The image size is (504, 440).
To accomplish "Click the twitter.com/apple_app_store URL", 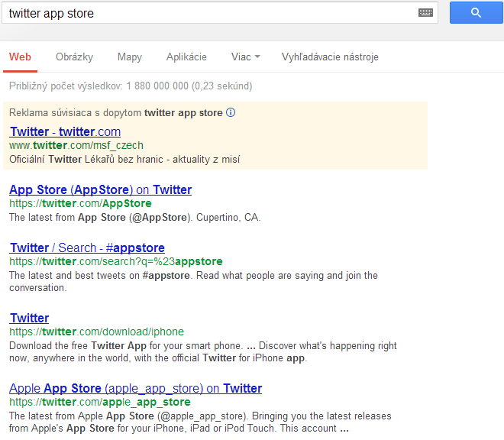I will click(x=100, y=402).
